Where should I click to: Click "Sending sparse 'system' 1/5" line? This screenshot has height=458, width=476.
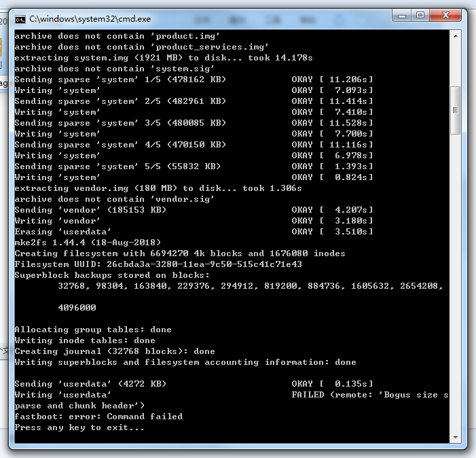click(120, 80)
